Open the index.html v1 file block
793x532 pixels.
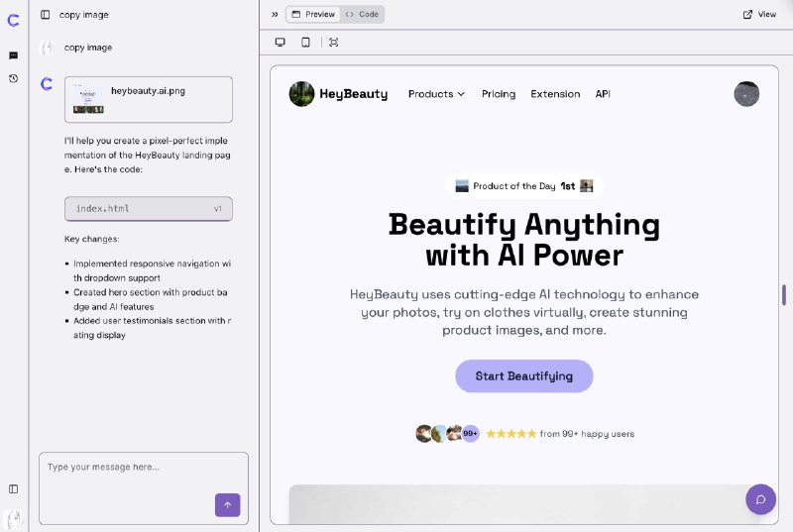tap(149, 209)
